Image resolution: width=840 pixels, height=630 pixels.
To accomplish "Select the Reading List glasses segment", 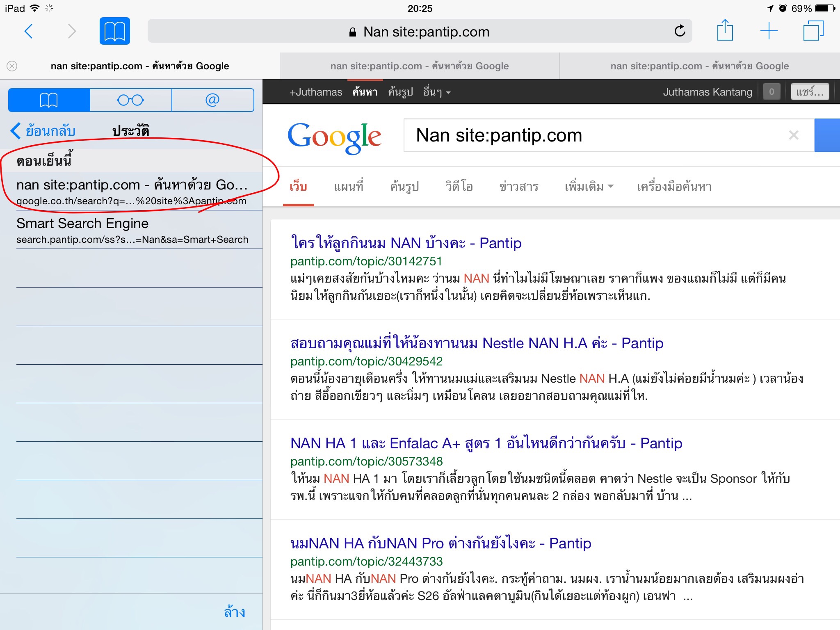I will coord(130,100).
